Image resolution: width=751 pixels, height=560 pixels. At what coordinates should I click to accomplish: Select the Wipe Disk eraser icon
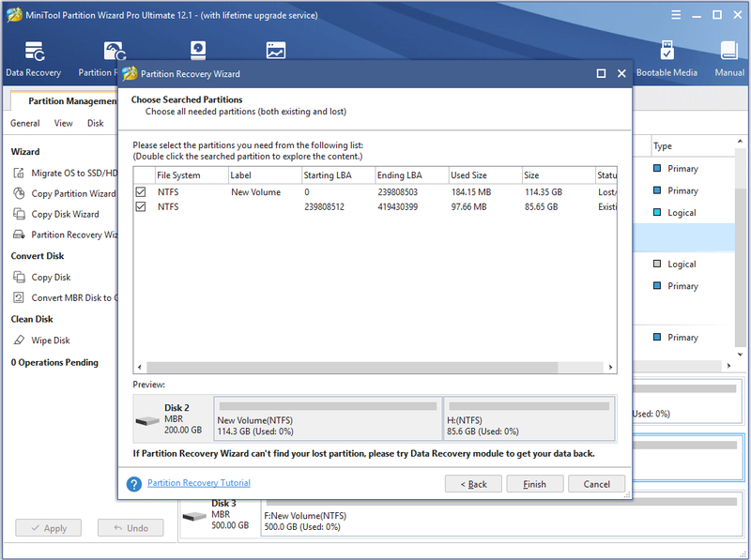point(19,341)
